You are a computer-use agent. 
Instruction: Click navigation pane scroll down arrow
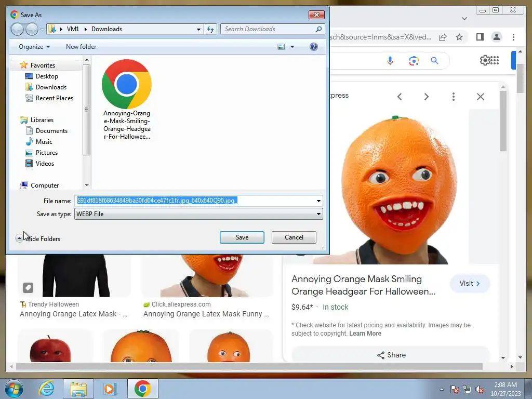(x=87, y=185)
